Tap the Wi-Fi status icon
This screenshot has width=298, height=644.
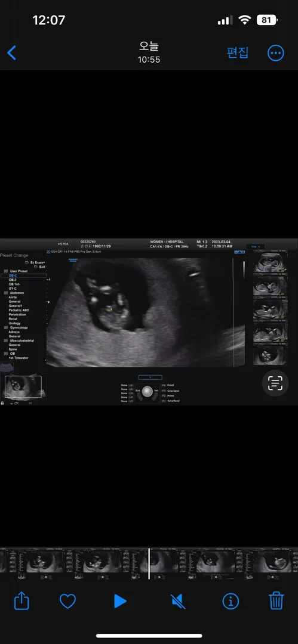click(x=244, y=20)
